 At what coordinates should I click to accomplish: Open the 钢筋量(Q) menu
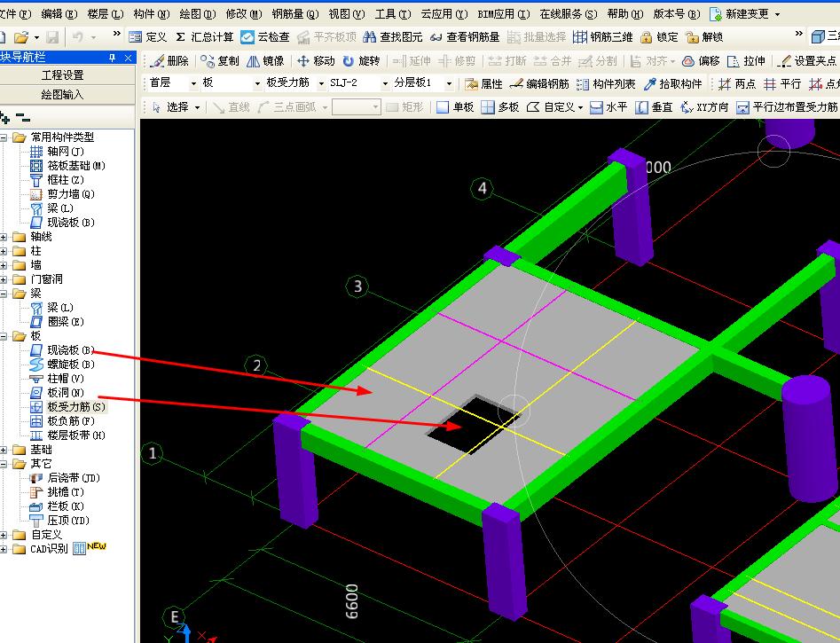click(x=295, y=14)
